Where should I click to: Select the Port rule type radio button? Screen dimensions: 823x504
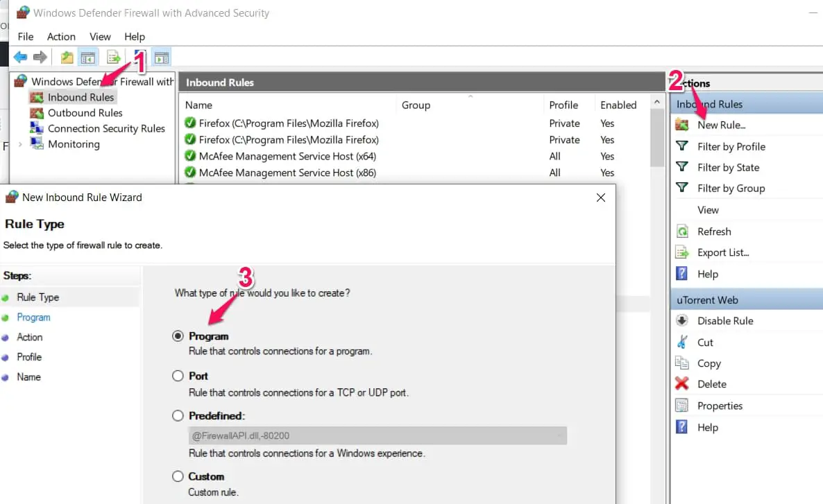click(178, 376)
